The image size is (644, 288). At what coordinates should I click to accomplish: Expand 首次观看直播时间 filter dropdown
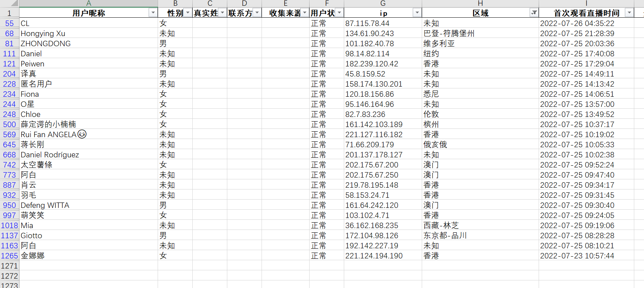click(629, 13)
